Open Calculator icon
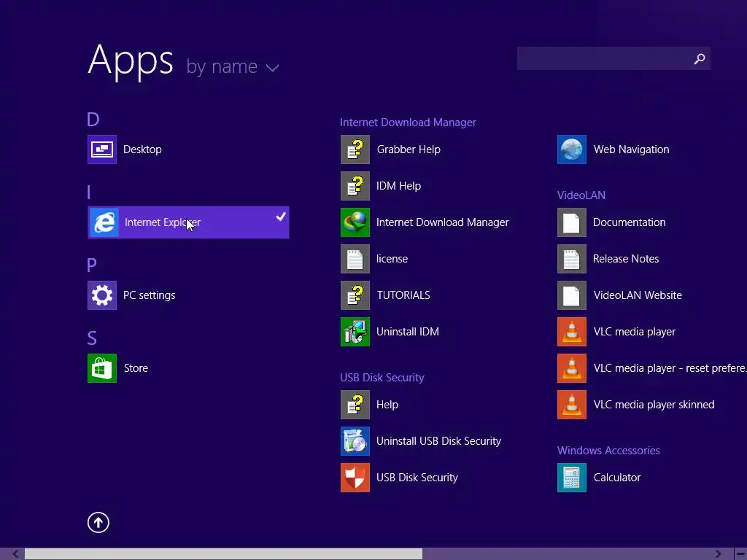This screenshot has width=747, height=560. (x=572, y=478)
